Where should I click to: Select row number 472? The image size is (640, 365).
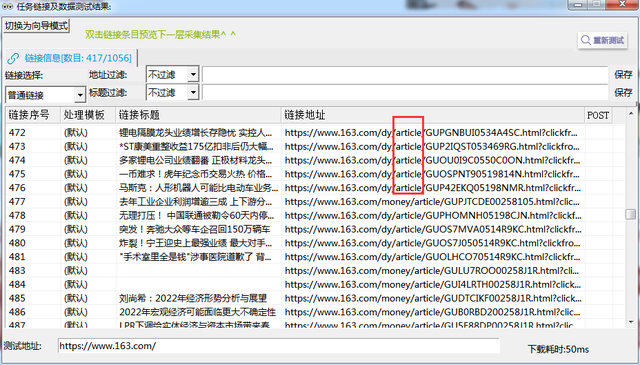coord(309,132)
